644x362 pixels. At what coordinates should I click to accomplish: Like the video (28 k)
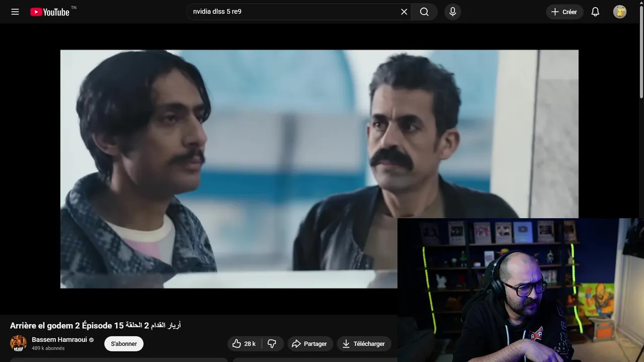(x=244, y=344)
